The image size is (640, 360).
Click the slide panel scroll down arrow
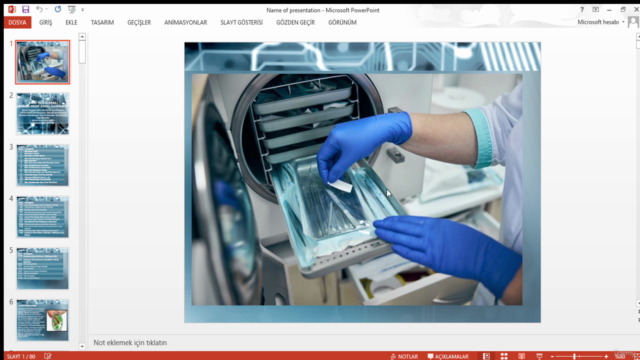pos(82,347)
